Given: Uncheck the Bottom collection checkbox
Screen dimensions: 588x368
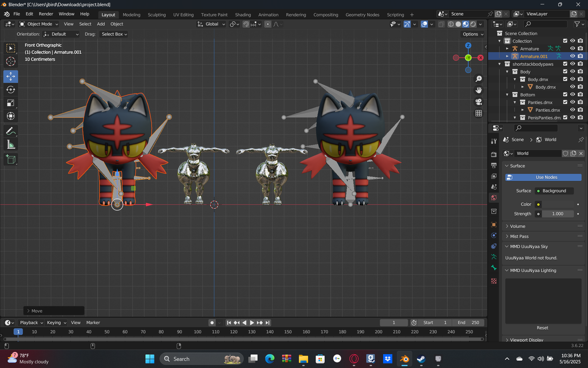Looking at the screenshot, I should [565, 95].
